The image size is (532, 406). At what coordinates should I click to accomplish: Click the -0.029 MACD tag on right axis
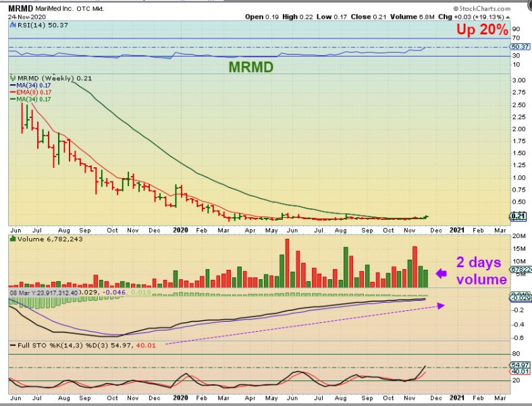coord(520,297)
